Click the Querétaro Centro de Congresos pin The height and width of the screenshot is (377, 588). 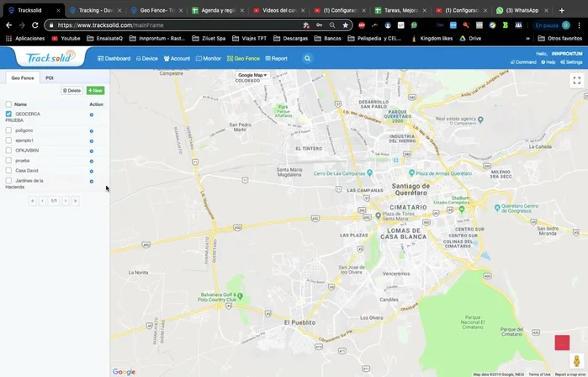[497, 208]
